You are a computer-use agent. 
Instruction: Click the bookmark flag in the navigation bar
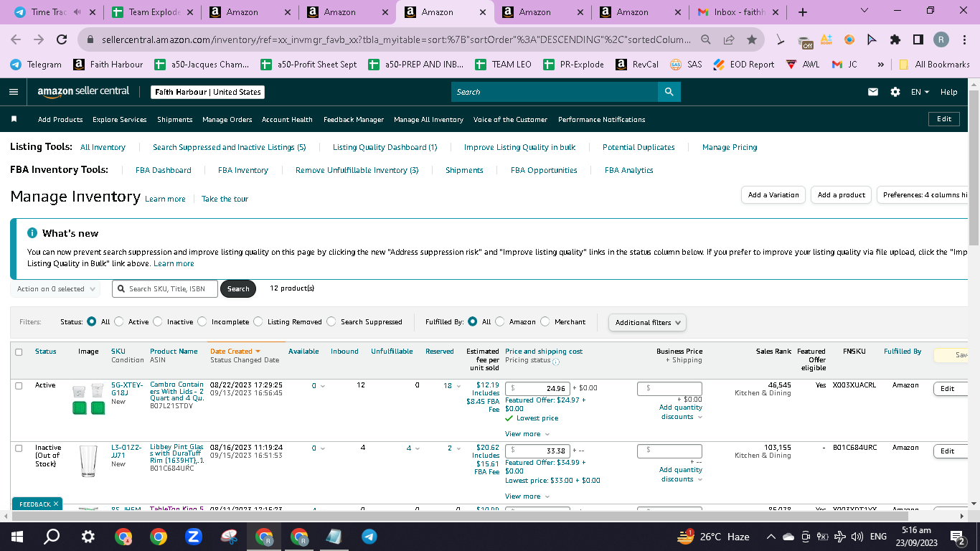coord(14,119)
